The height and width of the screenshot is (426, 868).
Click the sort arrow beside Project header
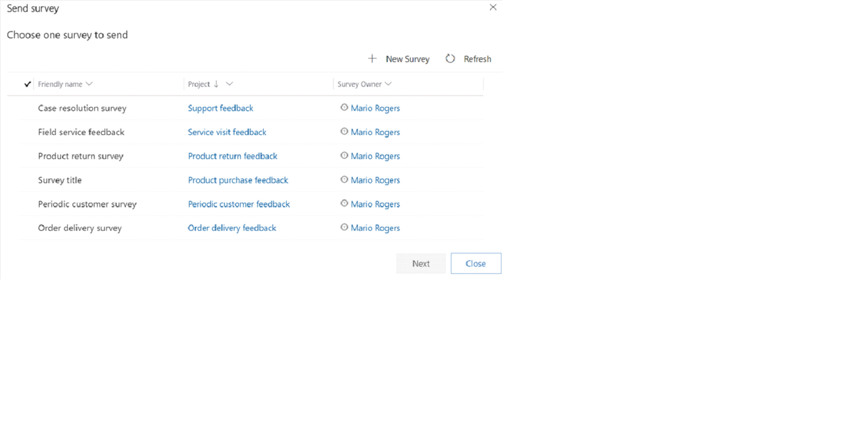[217, 84]
